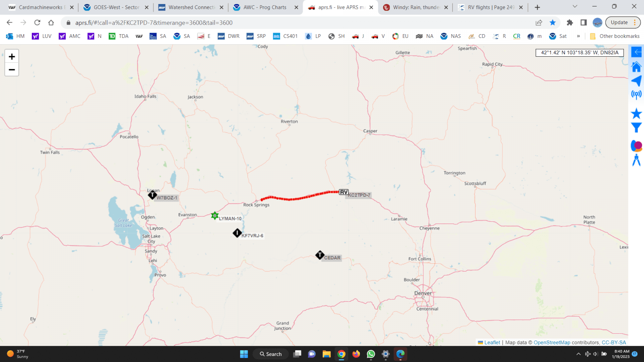This screenshot has height=362, width=644.
Task: Click the green LYMAN-10 station marker
Action: [215, 216]
